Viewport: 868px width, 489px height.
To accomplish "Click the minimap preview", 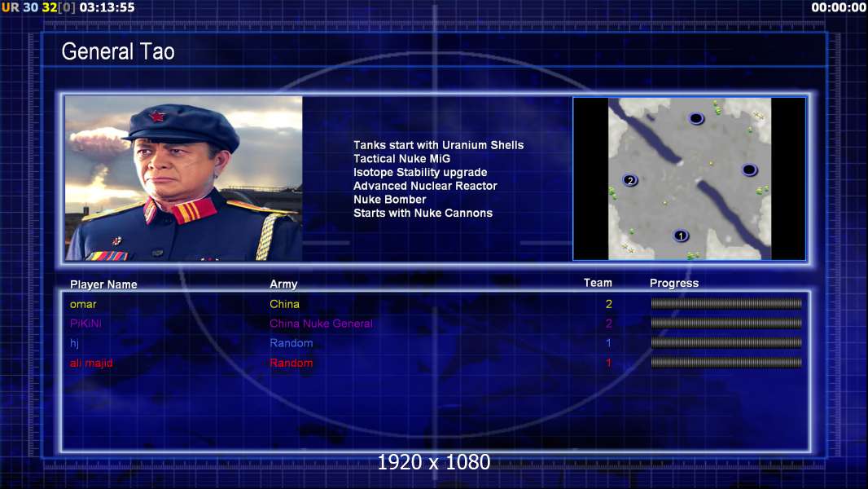I will 689,178.
